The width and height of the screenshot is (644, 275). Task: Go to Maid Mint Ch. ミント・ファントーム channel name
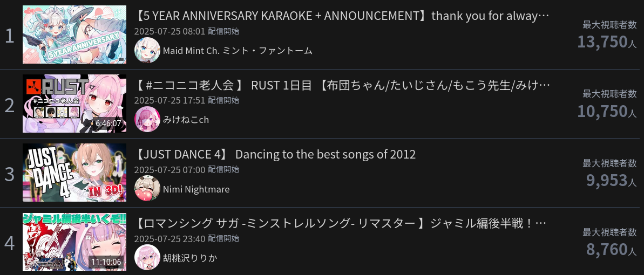[238, 51]
